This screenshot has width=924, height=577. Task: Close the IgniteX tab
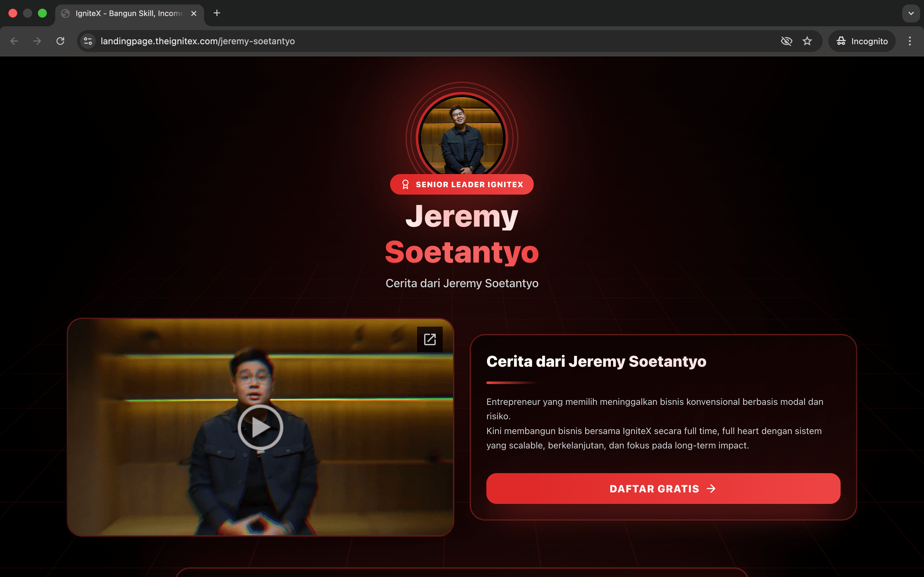[x=193, y=13]
